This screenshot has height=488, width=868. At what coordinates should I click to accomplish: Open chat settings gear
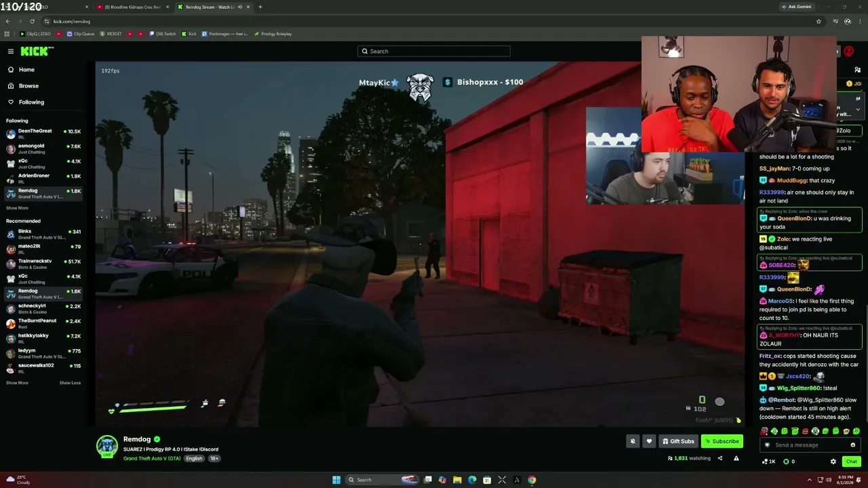[x=833, y=462]
